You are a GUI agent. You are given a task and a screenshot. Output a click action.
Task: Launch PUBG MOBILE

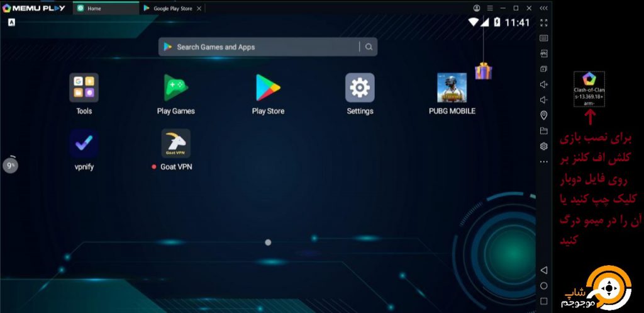(452, 88)
